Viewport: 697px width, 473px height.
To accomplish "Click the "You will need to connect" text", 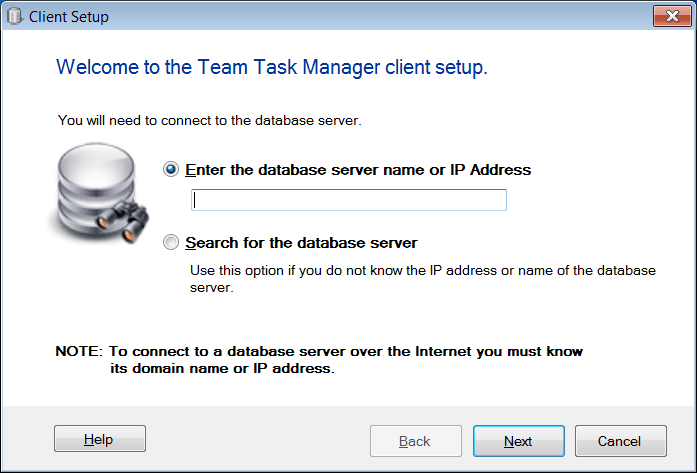I will point(209,121).
